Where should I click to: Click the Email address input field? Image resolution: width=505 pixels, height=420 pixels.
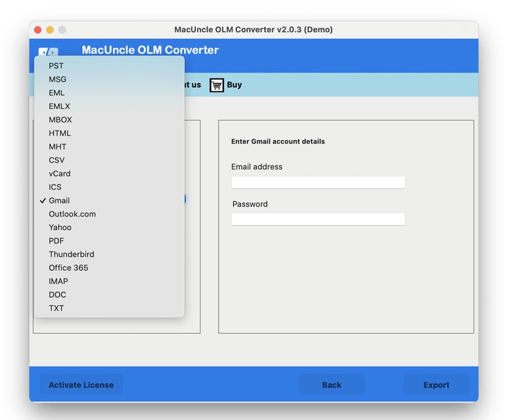point(318,182)
